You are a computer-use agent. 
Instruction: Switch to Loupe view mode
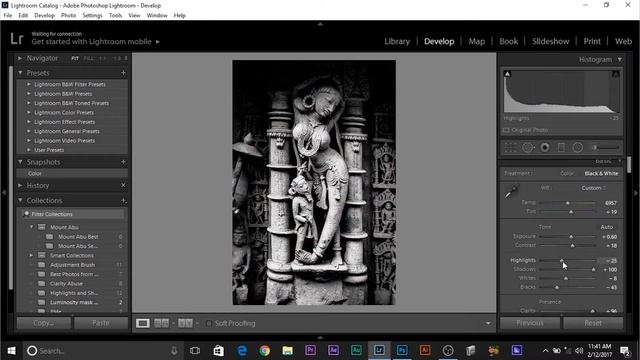click(x=142, y=323)
